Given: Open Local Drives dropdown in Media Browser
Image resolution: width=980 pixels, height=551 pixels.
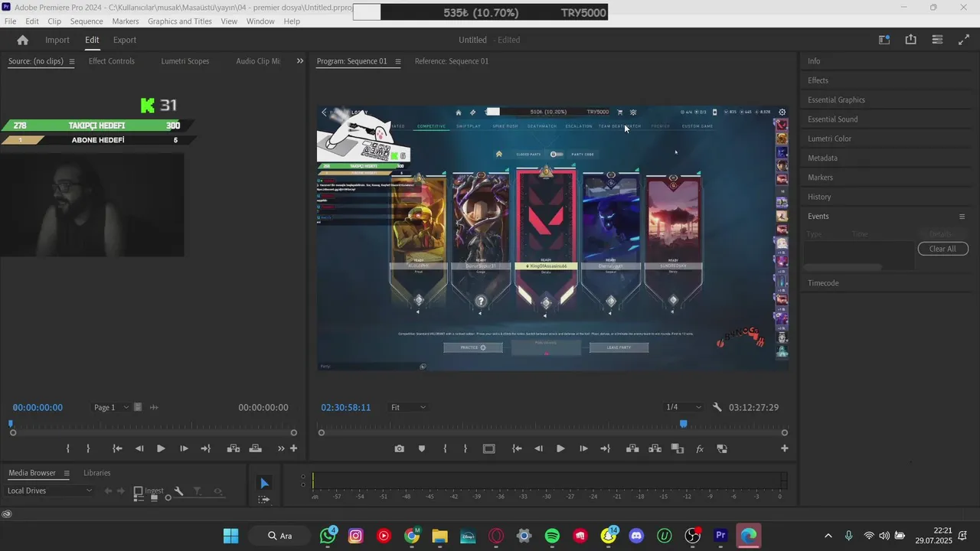Looking at the screenshot, I should [50, 491].
